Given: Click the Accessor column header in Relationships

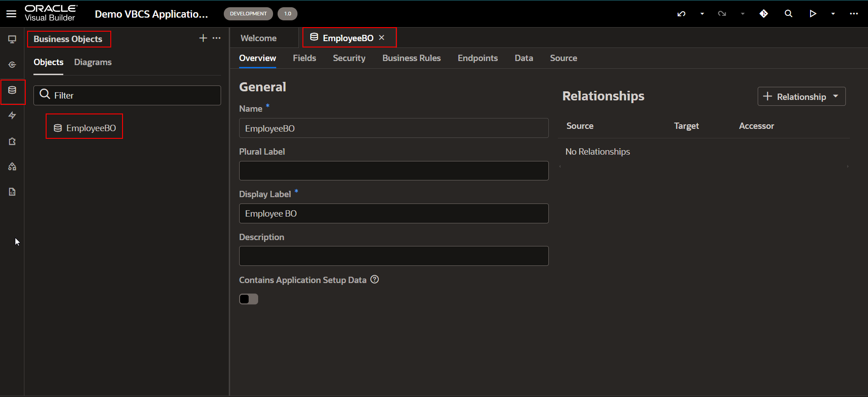Looking at the screenshot, I should pos(756,126).
